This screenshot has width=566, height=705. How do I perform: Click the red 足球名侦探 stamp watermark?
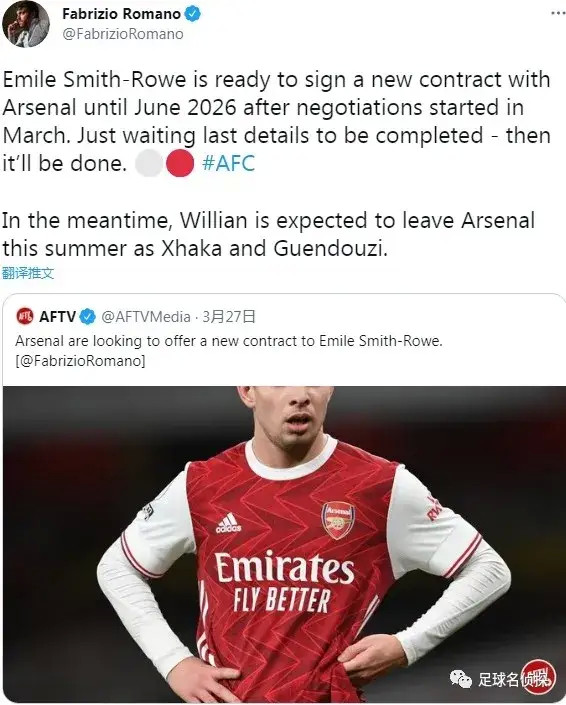tap(538, 677)
